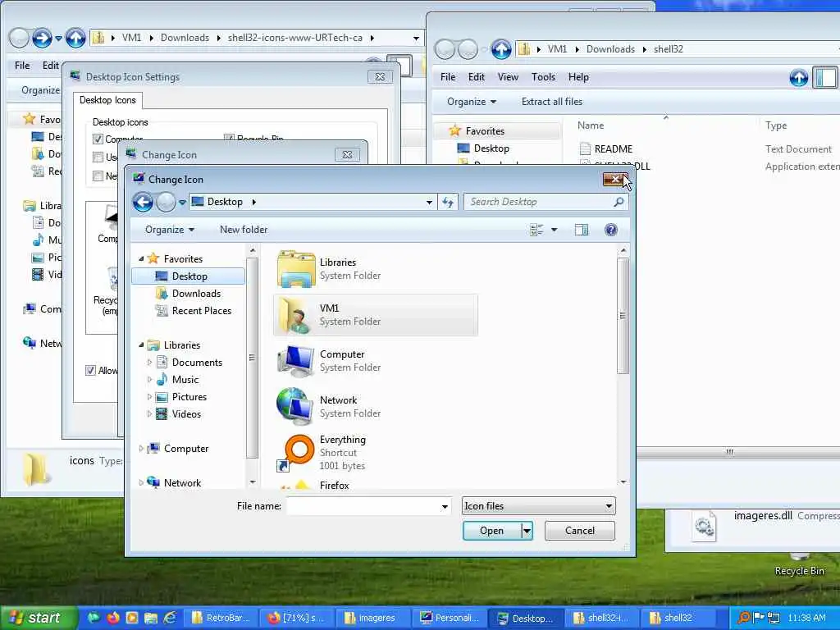Viewport: 840px width, 630px height.
Task: Click the Back arrow in Change Icon dialog
Action: tap(143, 202)
